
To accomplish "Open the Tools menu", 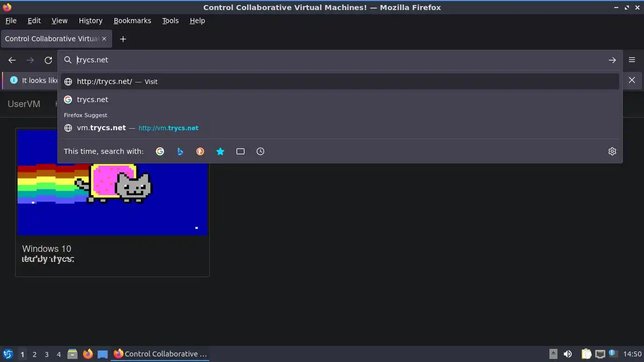I will [170, 21].
